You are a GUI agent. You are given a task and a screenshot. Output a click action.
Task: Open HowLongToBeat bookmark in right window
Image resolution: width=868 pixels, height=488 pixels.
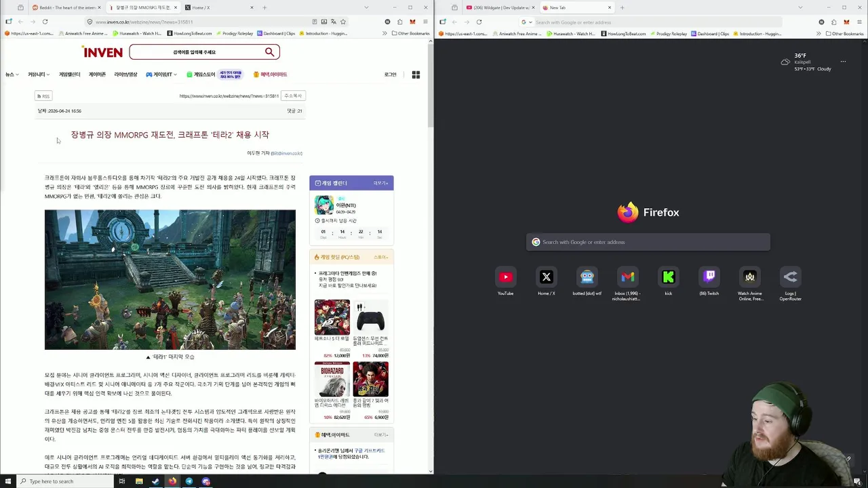tap(623, 33)
